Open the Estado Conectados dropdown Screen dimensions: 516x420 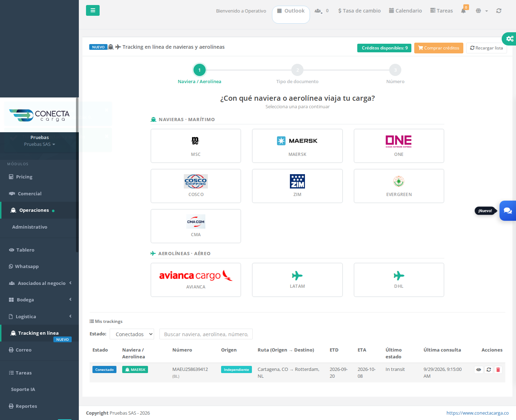tap(132, 334)
